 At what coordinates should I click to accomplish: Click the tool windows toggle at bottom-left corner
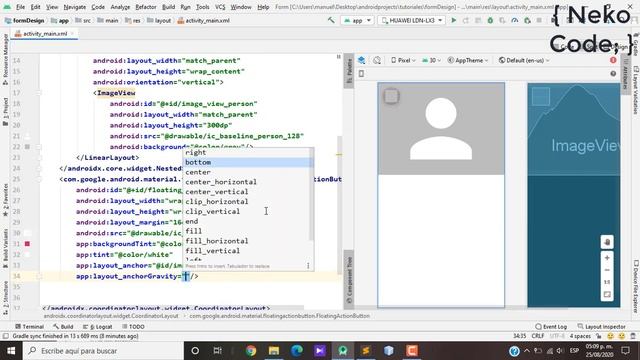5,336
